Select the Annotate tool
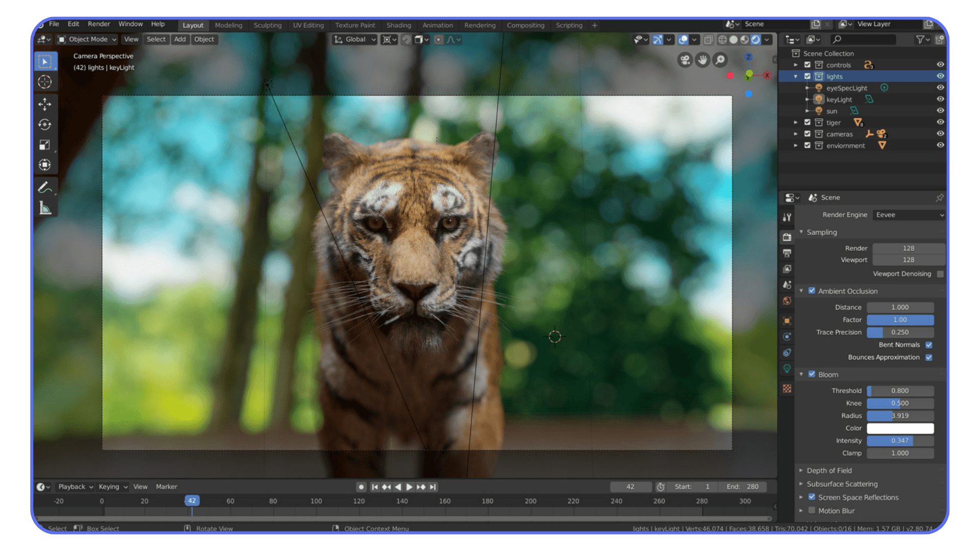Viewport: 980px width, 551px height. tap(45, 186)
